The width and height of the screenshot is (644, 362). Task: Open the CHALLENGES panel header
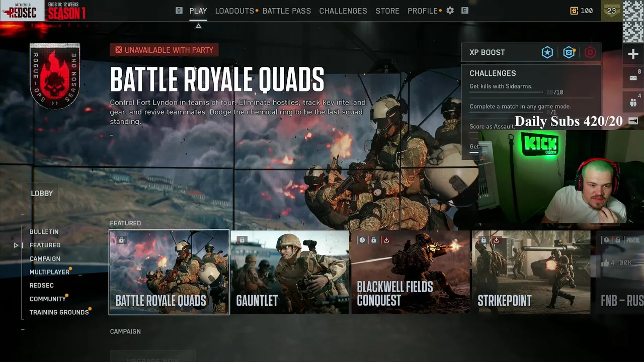(493, 73)
